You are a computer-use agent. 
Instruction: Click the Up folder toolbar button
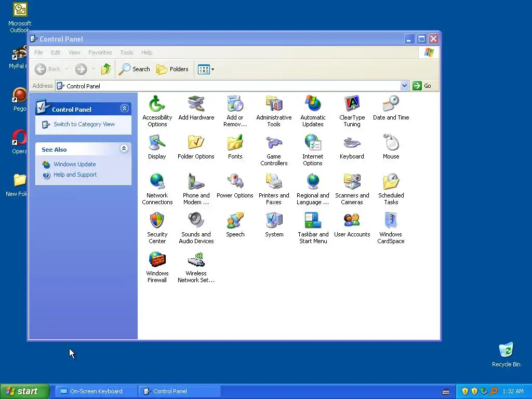click(106, 69)
